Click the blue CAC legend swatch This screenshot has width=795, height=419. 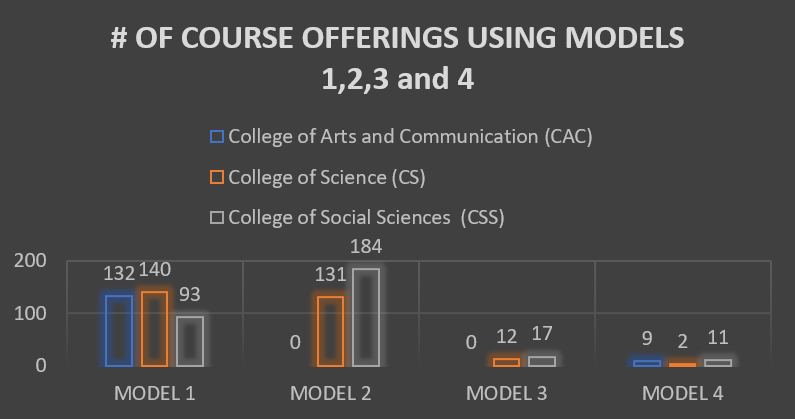pyautogui.click(x=217, y=136)
